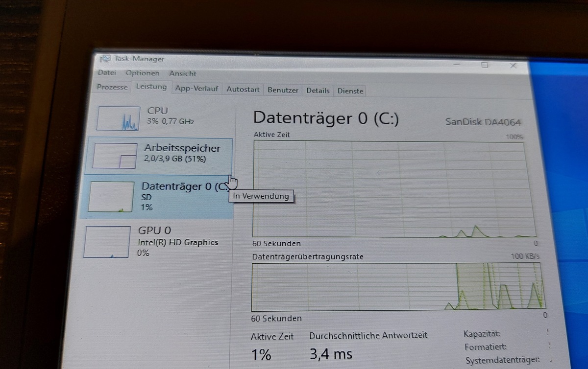Viewport: 588px width, 369px height.
Task: Click the Durchschnittliche Antwortzeit label
Action: click(368, 335)
